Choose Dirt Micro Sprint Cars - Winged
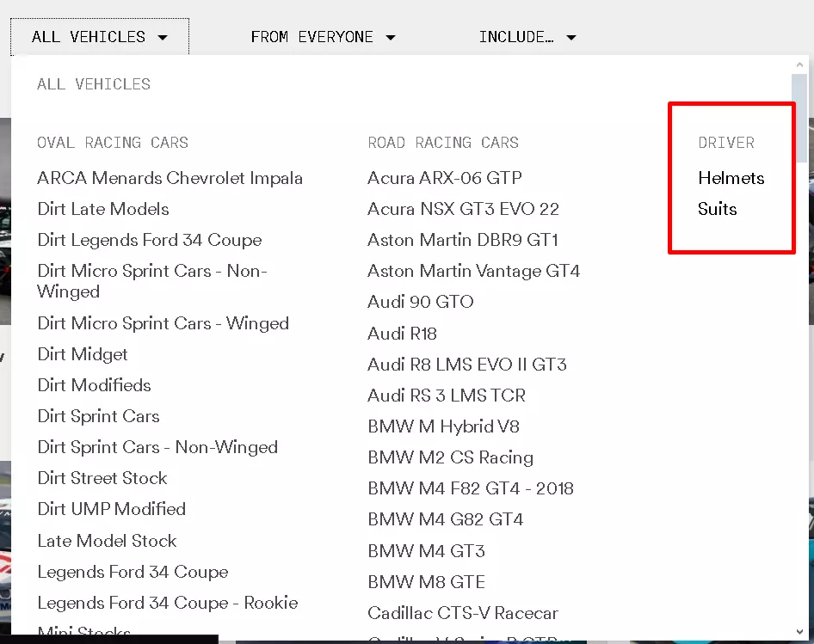 pyautogui.click(x=163, y=323)
